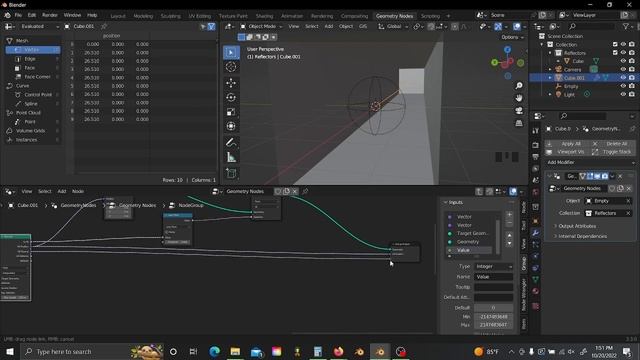Select the Move tool in viewport toolbar
The width and height of the screenshot is (640, 360).
pos(231,83)
